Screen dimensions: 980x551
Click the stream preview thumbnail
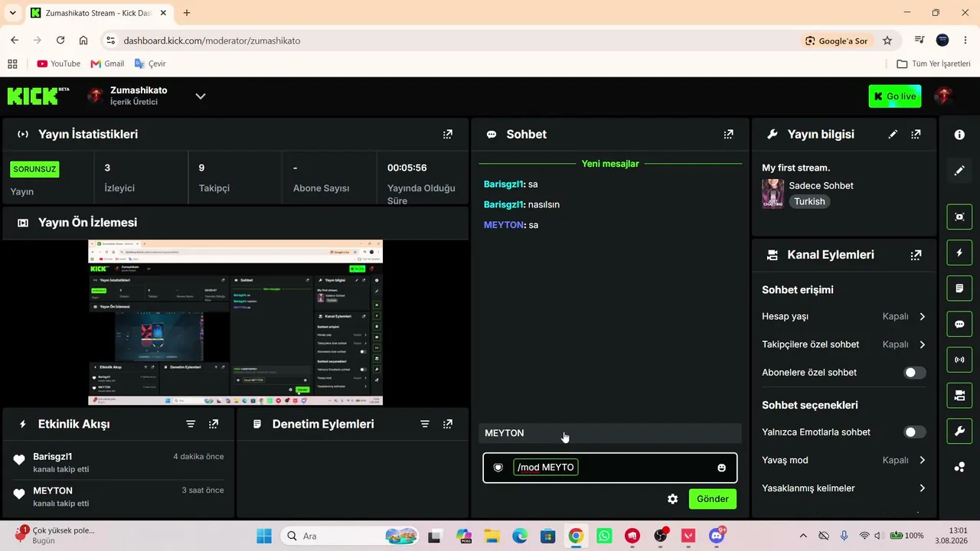coord(235,322)
